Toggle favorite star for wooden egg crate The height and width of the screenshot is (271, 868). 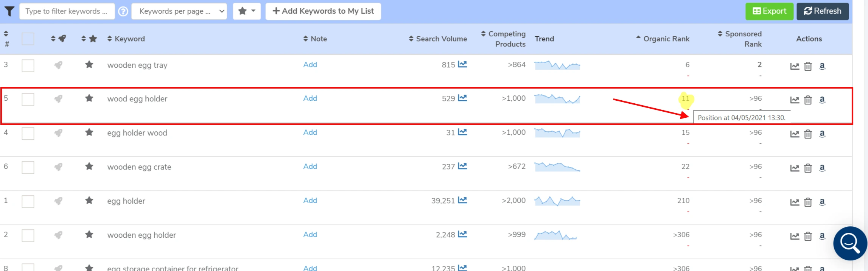[x=89, y=167]
